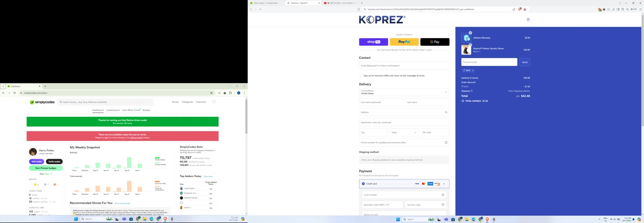The height and width of the screenshot is (223, 644).
Task: Click the Koprez logo
Action: point(382,19)
